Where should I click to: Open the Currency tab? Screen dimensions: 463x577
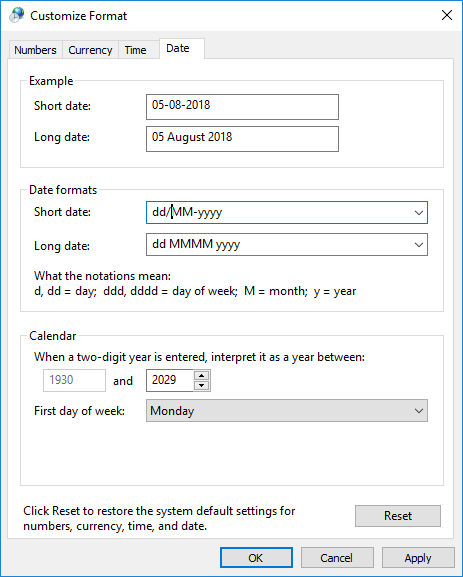90,50
